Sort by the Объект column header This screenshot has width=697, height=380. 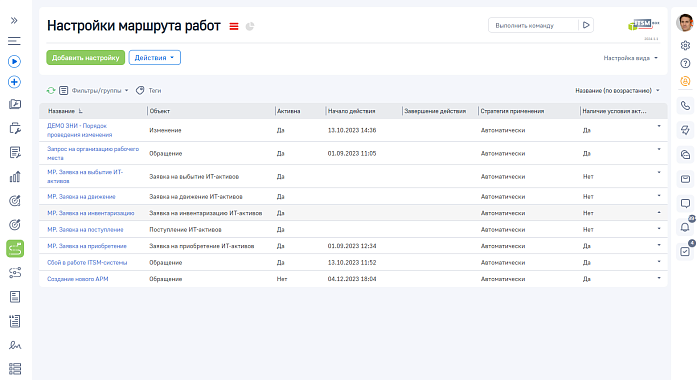[160, 111]
